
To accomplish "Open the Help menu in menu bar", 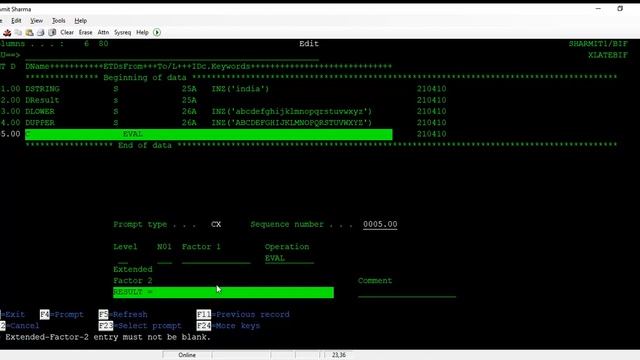I will pyautogui.click(x=80, y=20).
